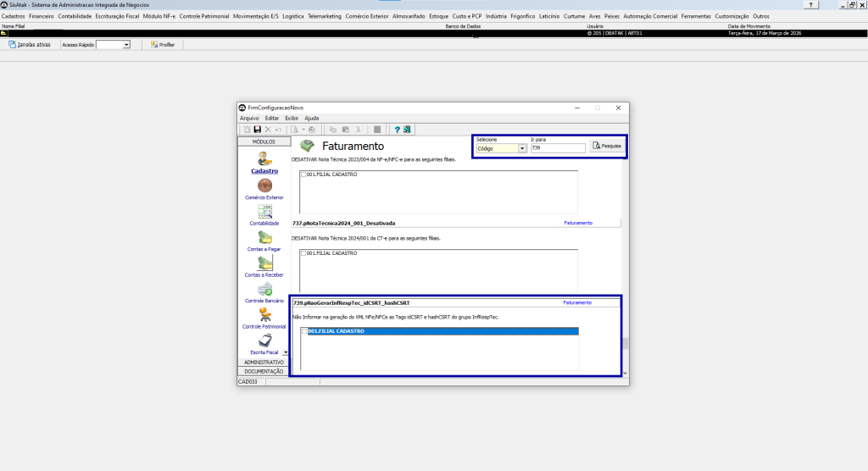Select the Comércio Exterior module icon
This screenshot has height=471, width=868.
click(x=264, y=186)
